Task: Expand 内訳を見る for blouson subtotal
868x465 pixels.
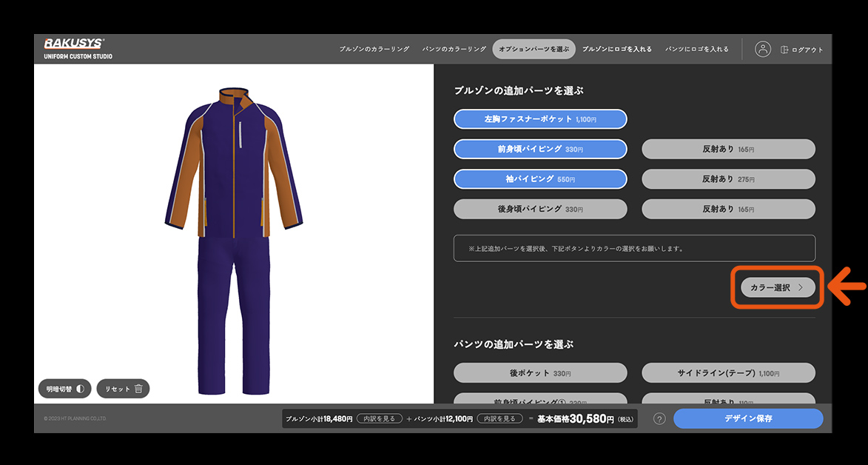Action: (380, 419)
